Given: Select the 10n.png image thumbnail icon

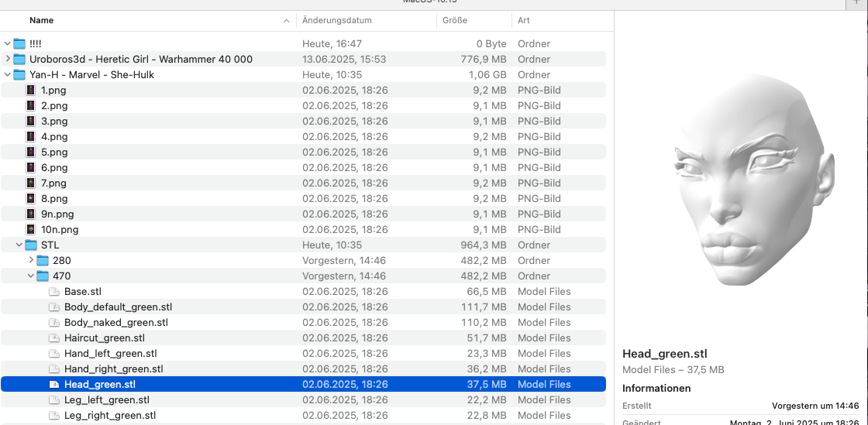Looking at the screenshot, I should [x=31, y=229].
